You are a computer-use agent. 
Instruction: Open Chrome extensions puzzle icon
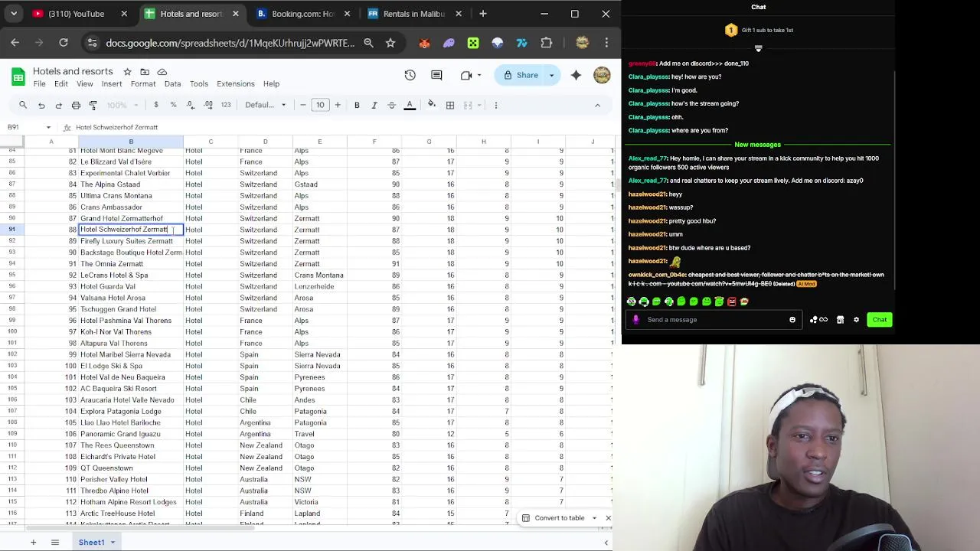point(546,43)
